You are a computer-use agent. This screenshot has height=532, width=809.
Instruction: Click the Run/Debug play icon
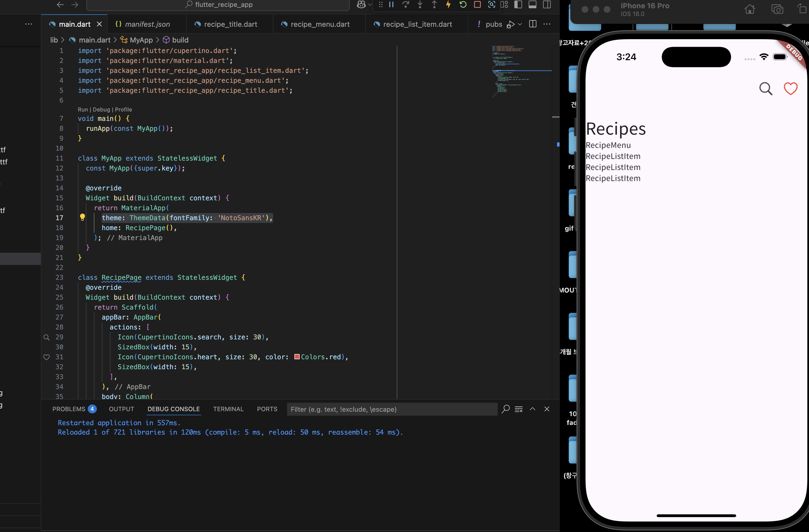pos(510,25)
